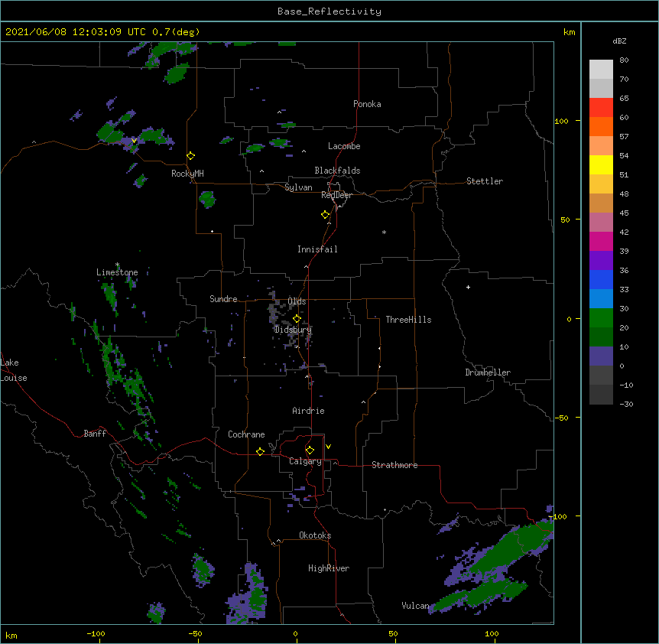
Task: Click the white 80 dBZ legend swatch
Action: pos(601,69)
